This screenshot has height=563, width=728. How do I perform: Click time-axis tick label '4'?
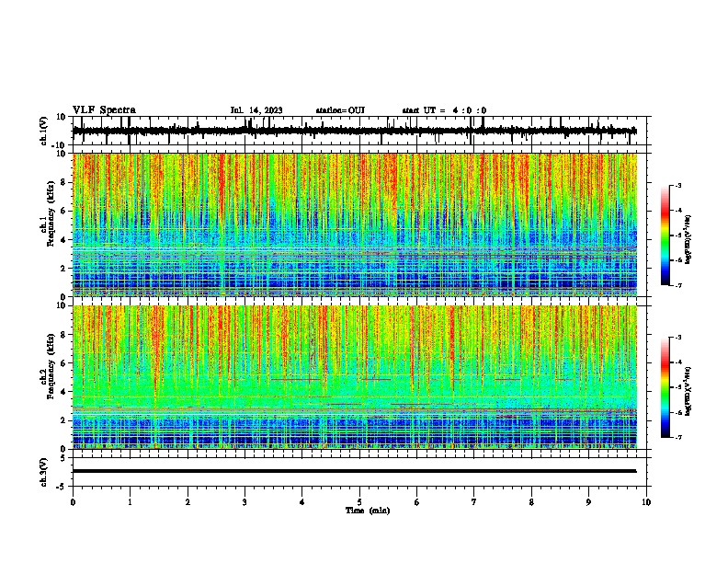coord(302,502)
